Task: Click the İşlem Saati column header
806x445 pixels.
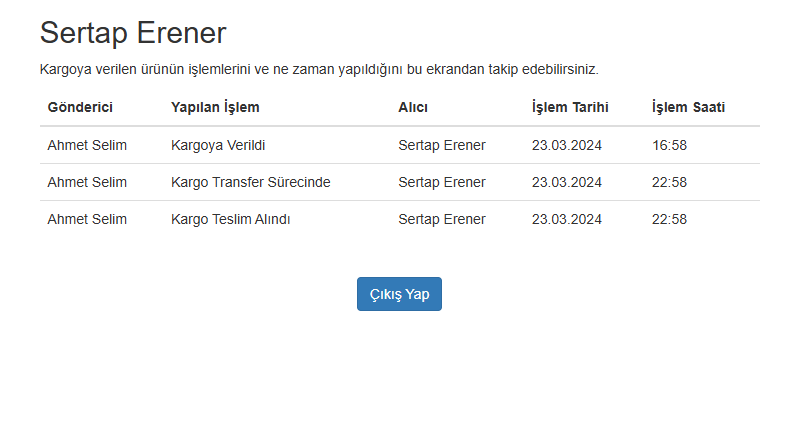Action: (688, 107)
